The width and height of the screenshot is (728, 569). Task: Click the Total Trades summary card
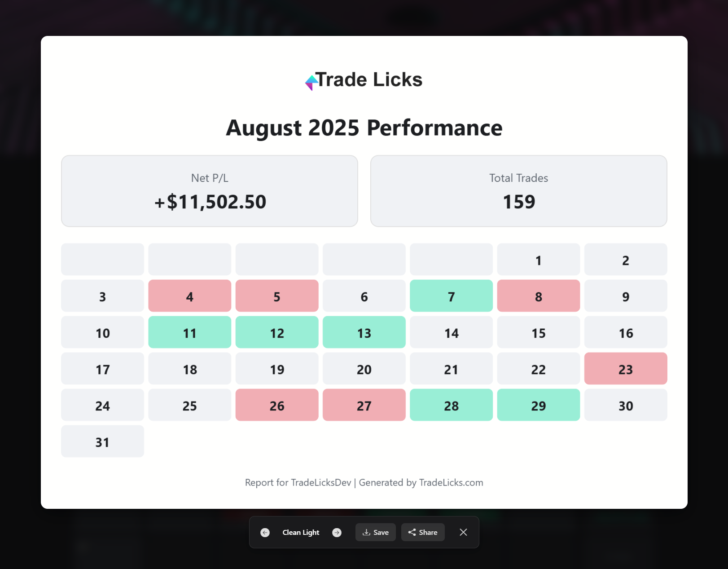(x=518, y=190)
